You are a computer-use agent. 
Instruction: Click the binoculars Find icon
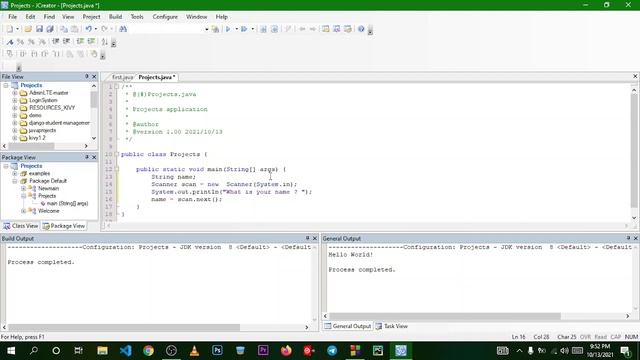(x=123, y=29)
